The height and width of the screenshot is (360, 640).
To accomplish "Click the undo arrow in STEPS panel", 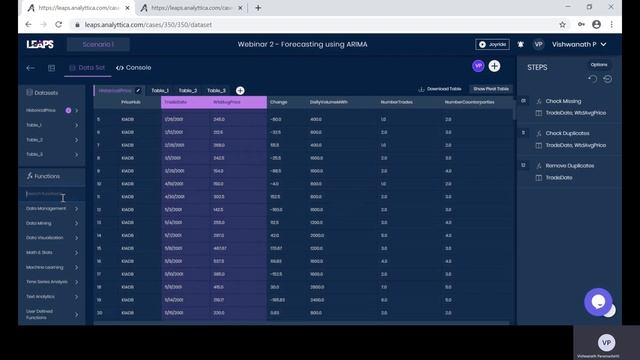I will coord(593,79).
